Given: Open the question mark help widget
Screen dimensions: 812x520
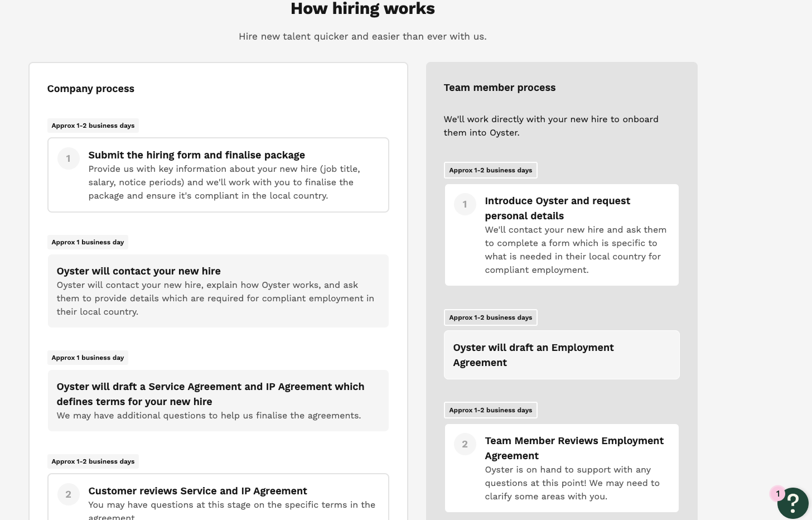Looking at the screenshot, I should point(792,503).
